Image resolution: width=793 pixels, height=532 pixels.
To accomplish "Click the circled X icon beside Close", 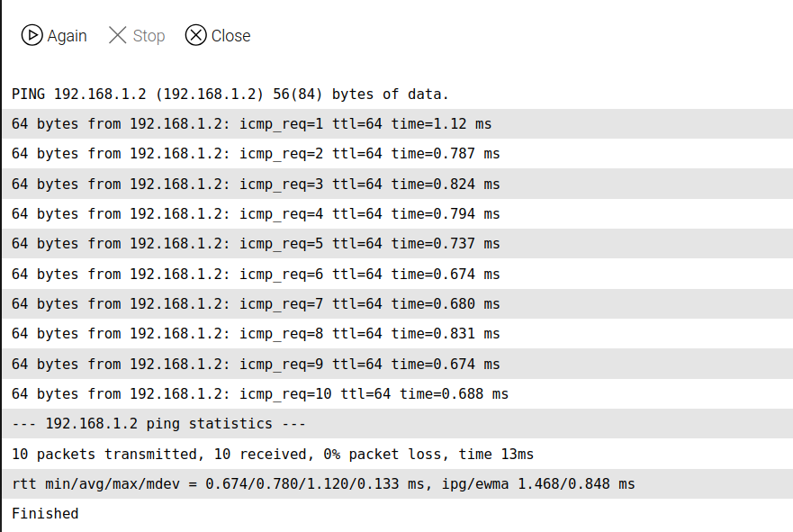I will click(195, 35).
